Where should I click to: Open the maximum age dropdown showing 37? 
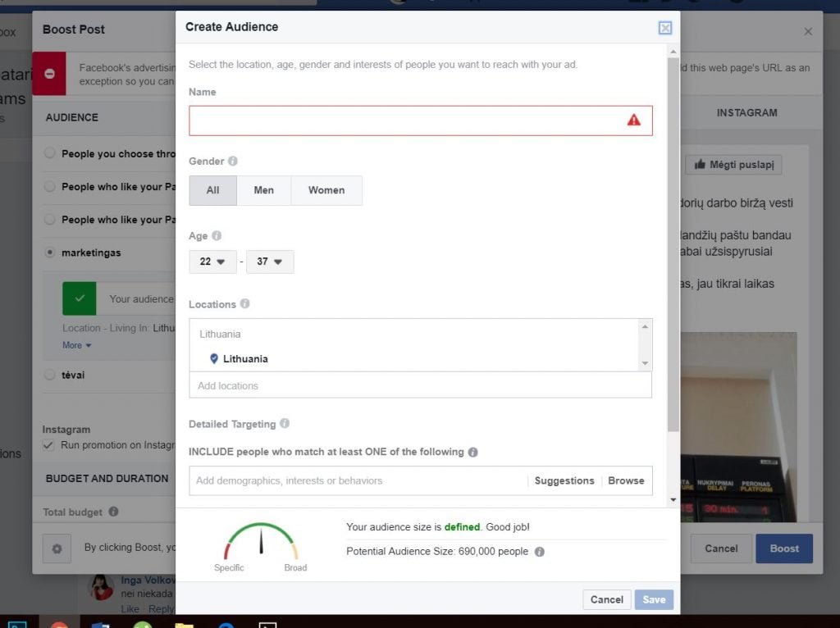[x=270, y=262]
